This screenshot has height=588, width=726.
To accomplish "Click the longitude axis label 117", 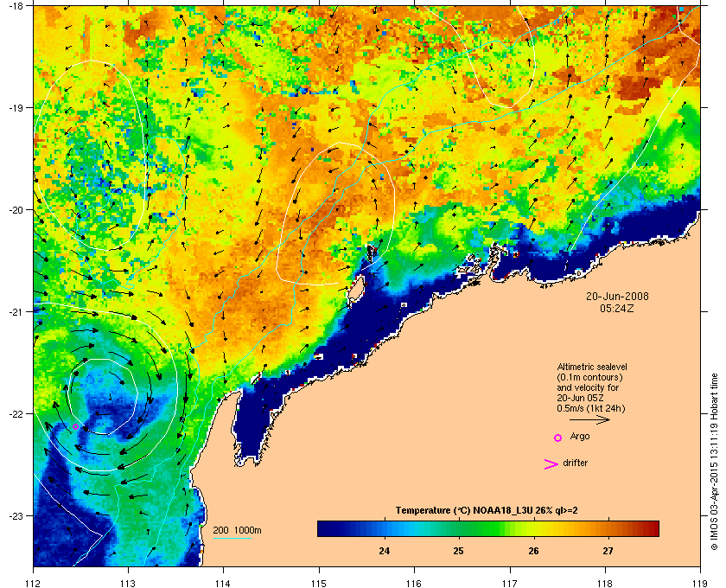I will click(510, 583).
